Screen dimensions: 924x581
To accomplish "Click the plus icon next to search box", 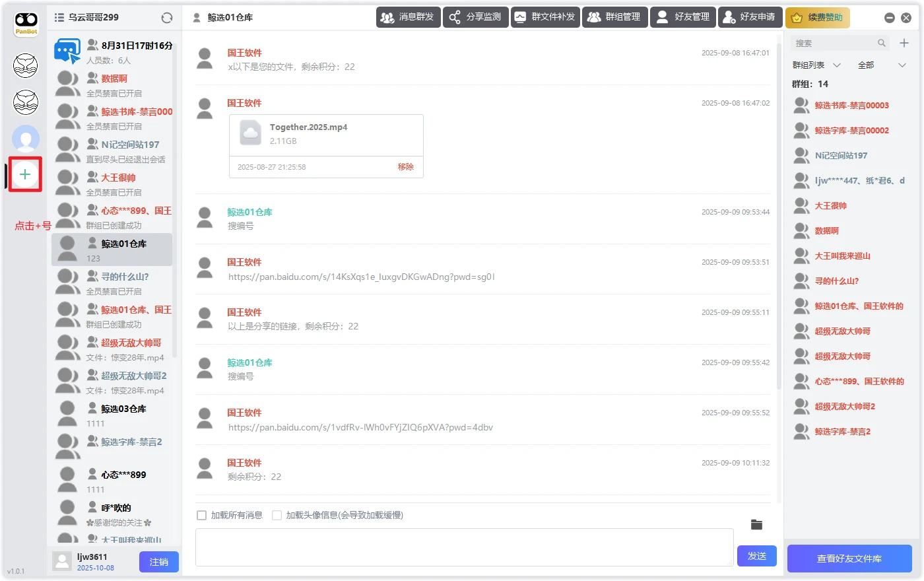I will click(x=904, y=43).
